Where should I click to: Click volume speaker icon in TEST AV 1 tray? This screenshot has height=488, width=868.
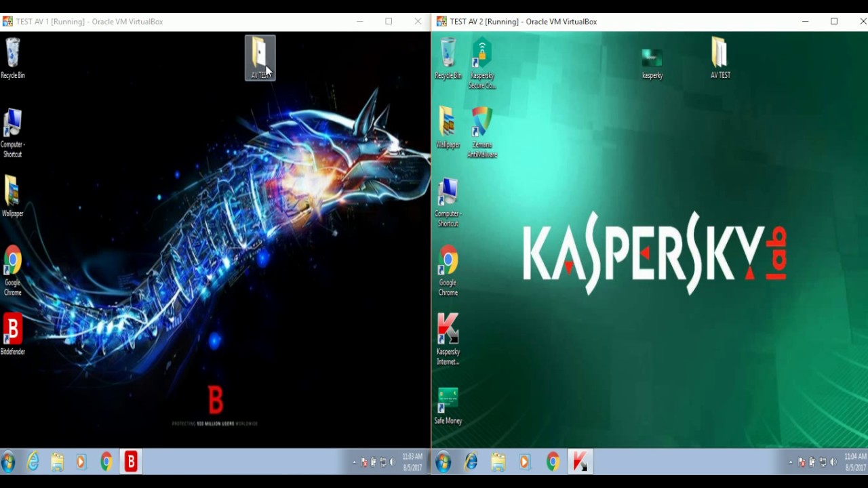click(x=391, y=462)
